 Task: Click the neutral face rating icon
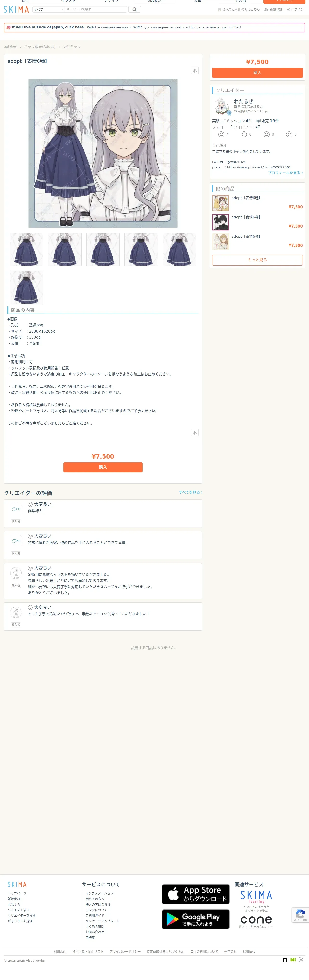point(266,134)
